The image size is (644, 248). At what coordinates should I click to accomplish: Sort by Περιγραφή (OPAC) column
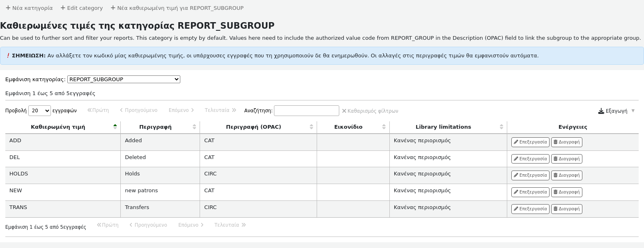pyautogui.click(x=253, y=127)
